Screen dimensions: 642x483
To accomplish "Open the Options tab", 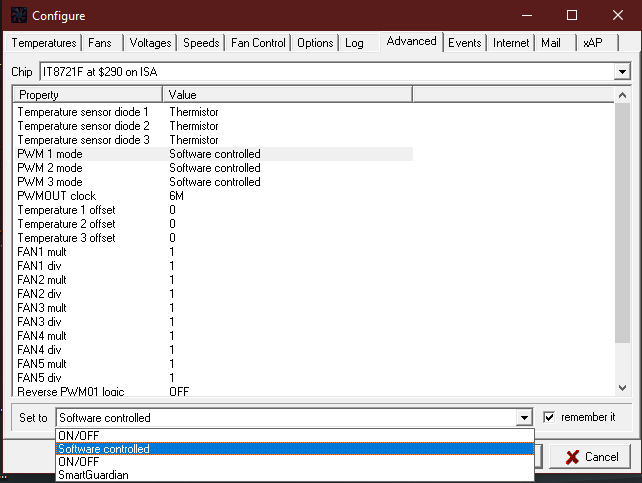I will tap(315, 43).
